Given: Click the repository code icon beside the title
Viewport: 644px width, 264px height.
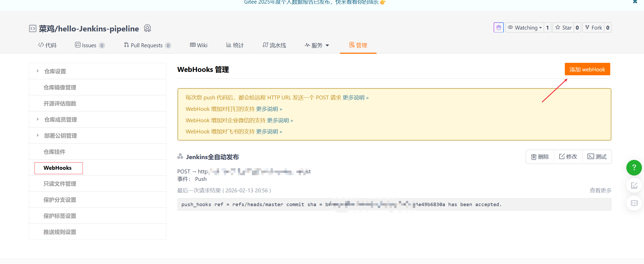Looking at the screenshot, I should pos(32,28).
